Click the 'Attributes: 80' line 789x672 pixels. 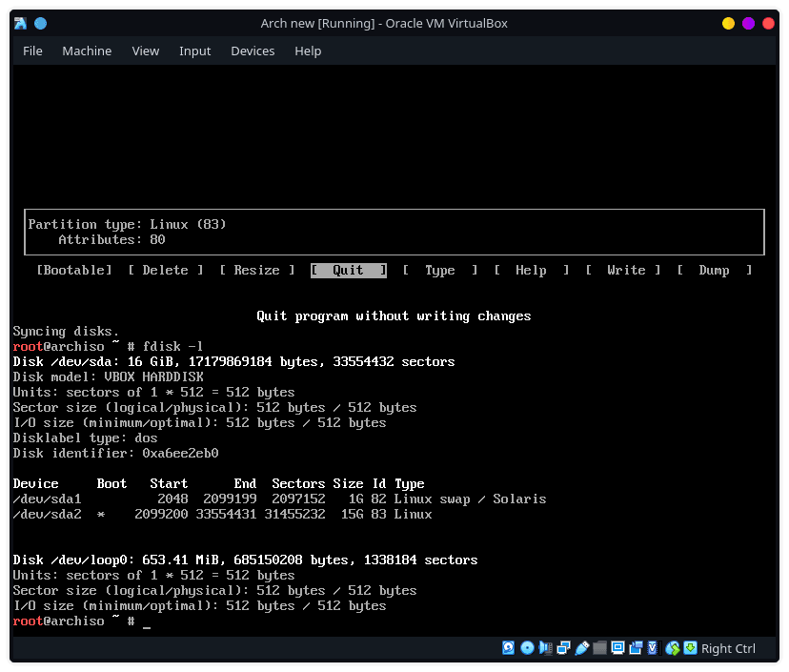coord(111,239)
